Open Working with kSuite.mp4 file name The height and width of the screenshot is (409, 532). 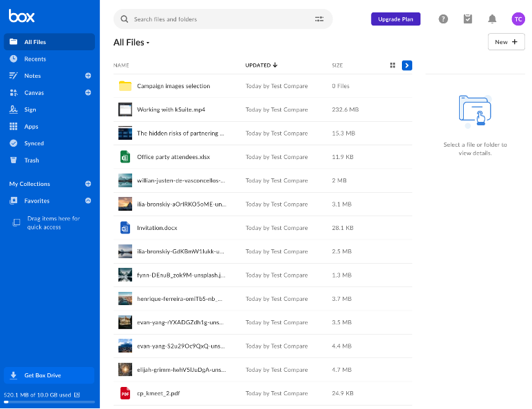[x=171, y=109]
